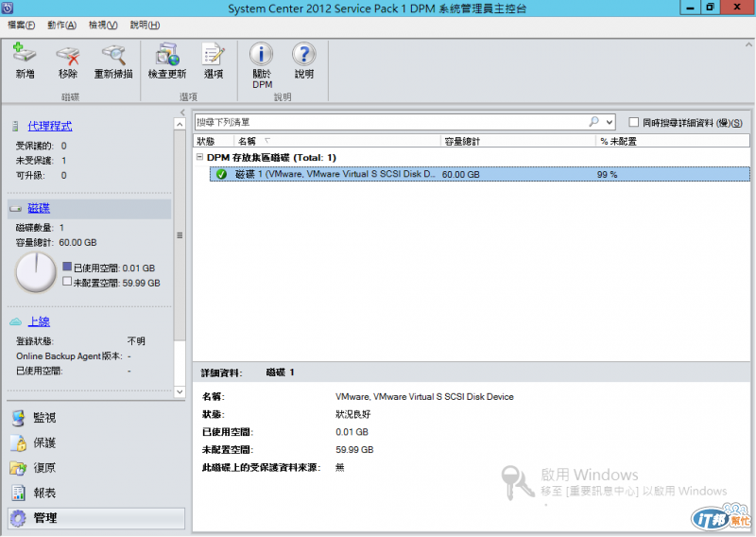The image size is (756, 537).
Task: Open 檢查更新 check updates tool
Action: coord(167,54)
